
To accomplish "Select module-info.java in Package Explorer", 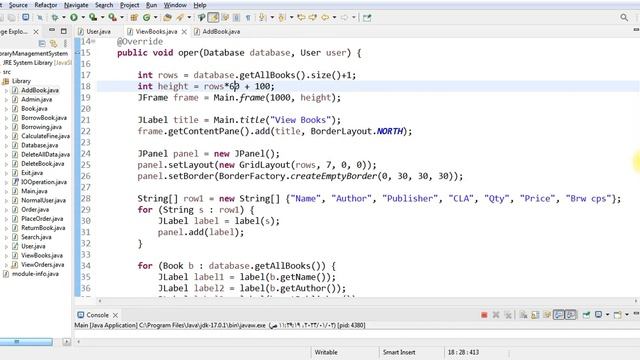I will (x=35, y=274).
